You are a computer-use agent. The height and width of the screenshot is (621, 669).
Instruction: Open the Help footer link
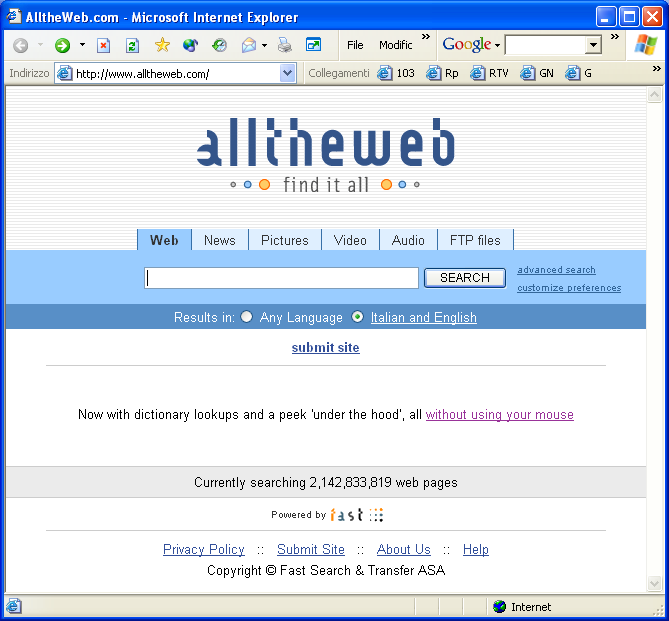pyautogui.click(x=476, y=549)
